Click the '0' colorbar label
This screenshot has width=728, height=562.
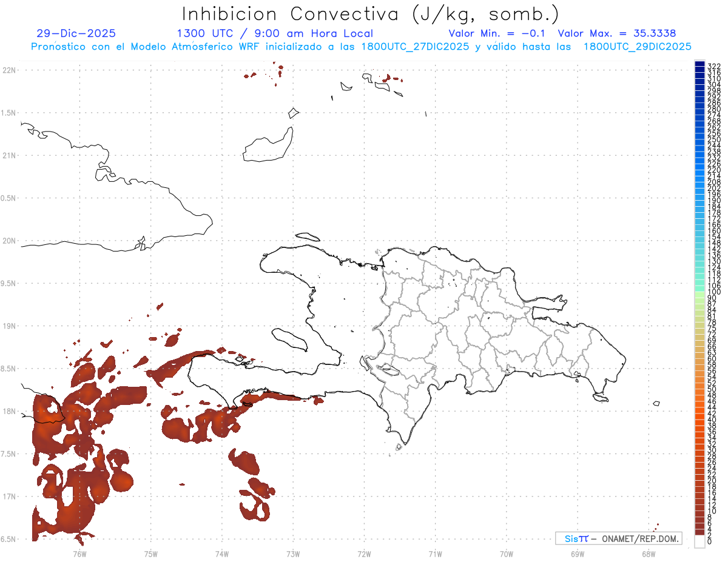709,541
